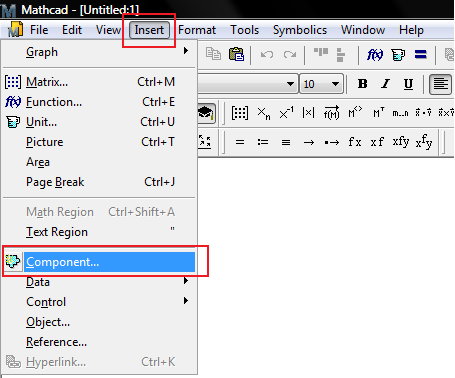Click the Mathcad document icon in menu bar
The image size is (455, 378).
pyautogui.click(x=15, y=29)
